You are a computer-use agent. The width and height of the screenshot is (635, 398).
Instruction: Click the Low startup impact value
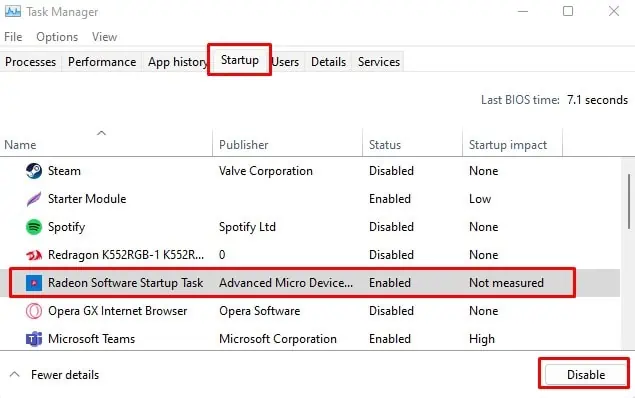(480, 199)
